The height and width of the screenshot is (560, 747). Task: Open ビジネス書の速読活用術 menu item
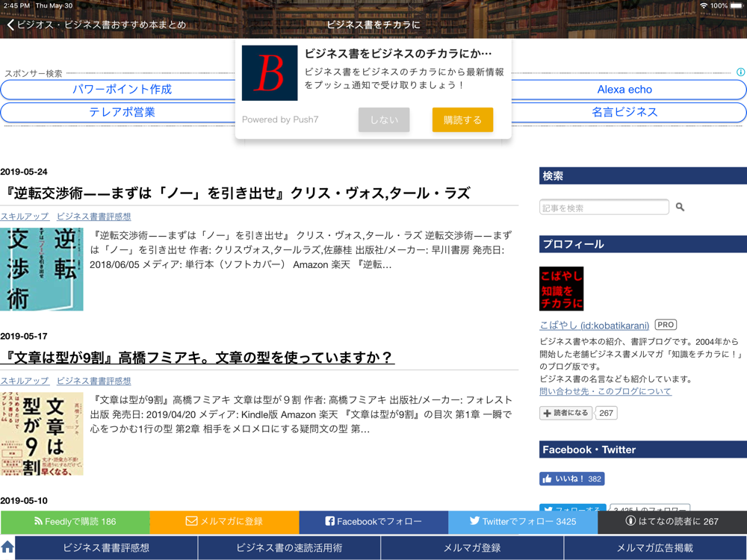tap(289, 547)
